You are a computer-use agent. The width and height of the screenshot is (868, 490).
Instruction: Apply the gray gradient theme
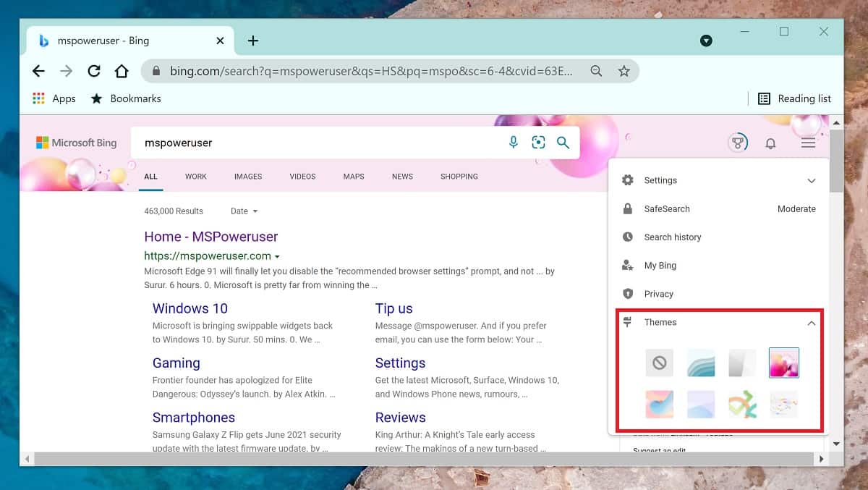tap(742, 363)
